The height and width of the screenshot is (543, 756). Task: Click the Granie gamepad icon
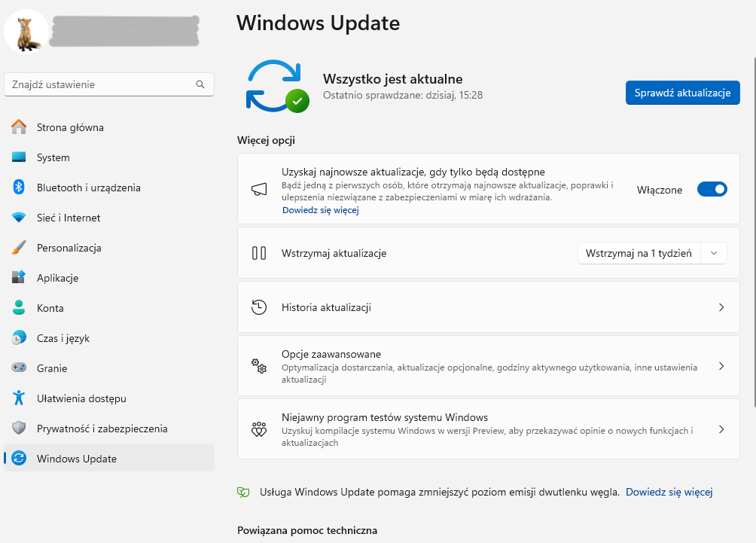(x=19, y=368)
